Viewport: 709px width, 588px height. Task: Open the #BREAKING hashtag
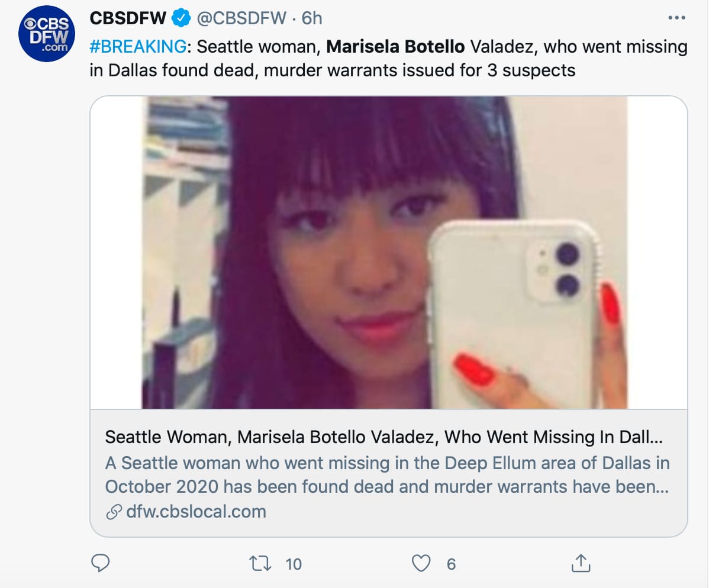click(x=134, y=46)
